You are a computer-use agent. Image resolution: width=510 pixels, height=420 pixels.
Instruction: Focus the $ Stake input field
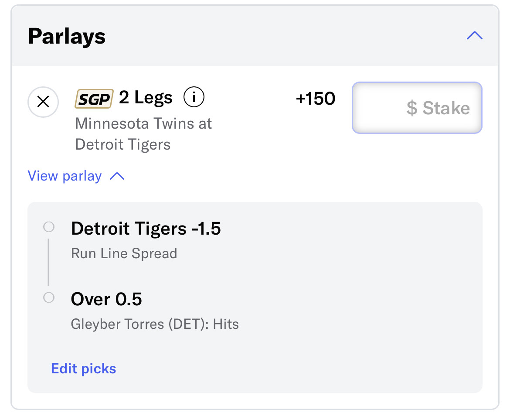pos(417,108)
